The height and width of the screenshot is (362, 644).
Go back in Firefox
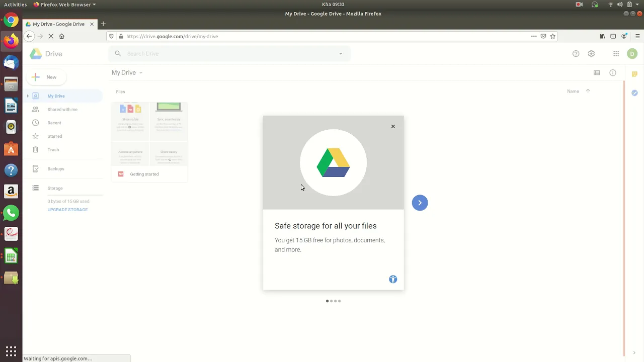(29, 36)
